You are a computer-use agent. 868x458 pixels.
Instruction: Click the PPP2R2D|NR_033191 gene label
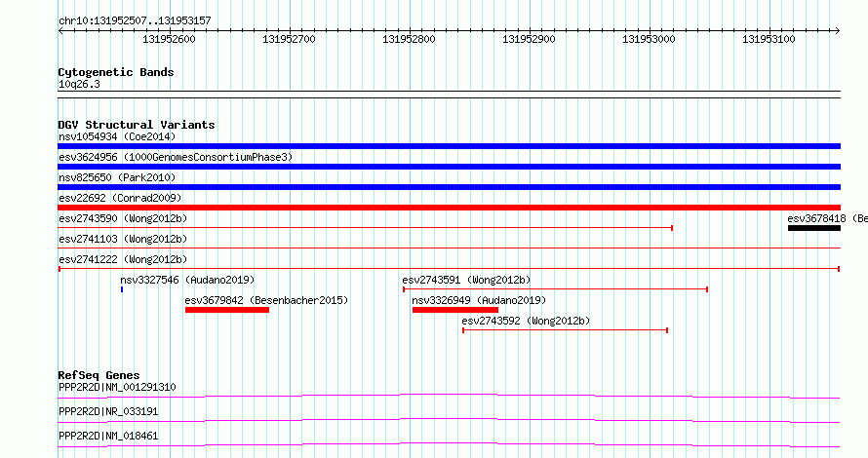[x=108, y=411]
